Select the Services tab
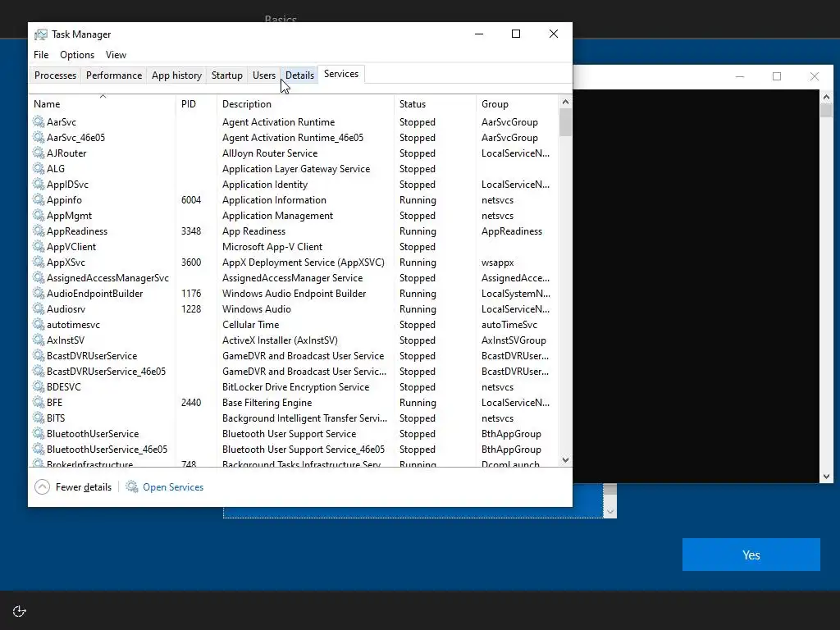This screenshot has width=840, height=630. click(x=341, y=74)
